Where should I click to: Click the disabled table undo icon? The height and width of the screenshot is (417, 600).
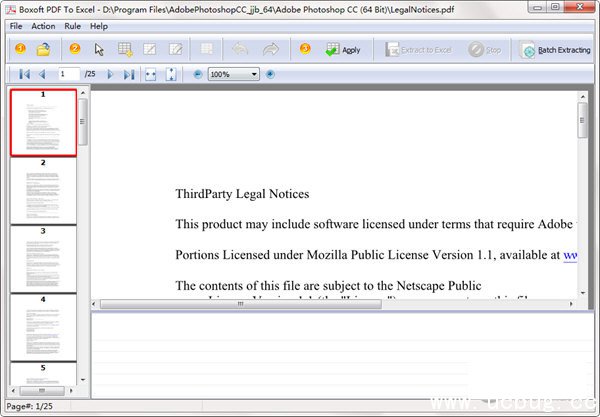207,49
